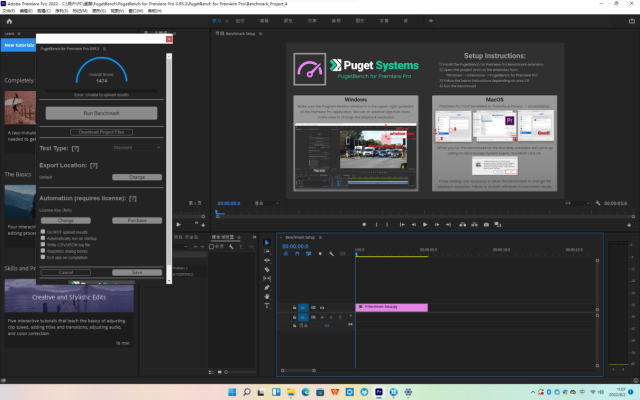This screenshot has width=640, height=400.
Task: Select the Pen tool
Action: (267, 287)
